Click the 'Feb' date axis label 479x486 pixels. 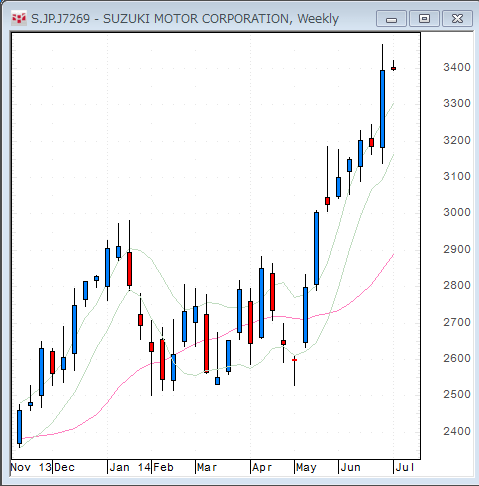[163, 467]
